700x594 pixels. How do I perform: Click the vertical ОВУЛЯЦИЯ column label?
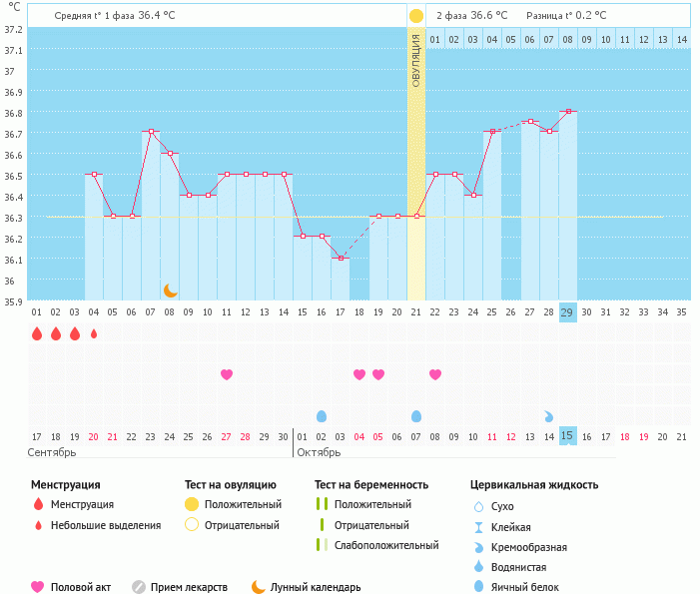(416, 61)
